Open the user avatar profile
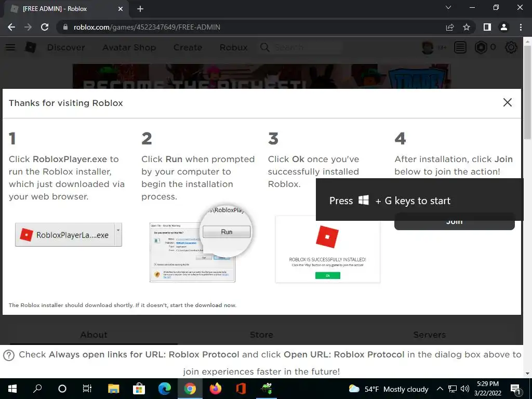 point(428,47)
